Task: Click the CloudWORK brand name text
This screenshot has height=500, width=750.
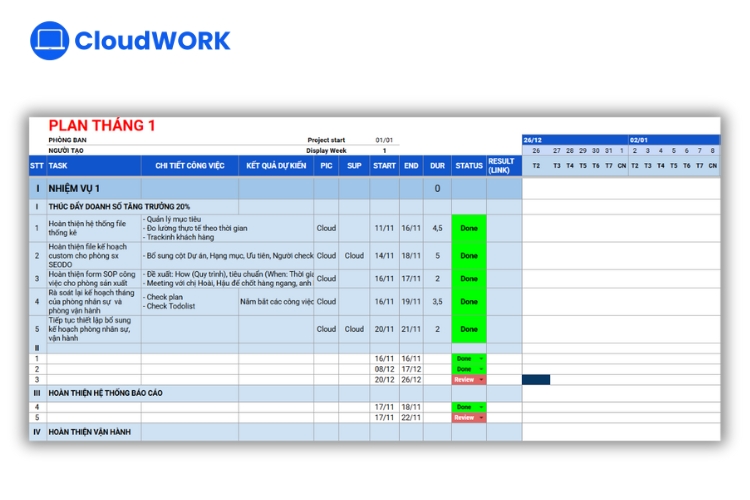Action: [x=152, y=41]
